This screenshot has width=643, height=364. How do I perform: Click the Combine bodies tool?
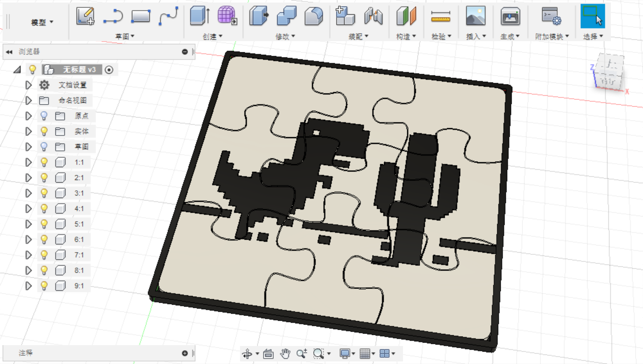click(x=286, y=16)
